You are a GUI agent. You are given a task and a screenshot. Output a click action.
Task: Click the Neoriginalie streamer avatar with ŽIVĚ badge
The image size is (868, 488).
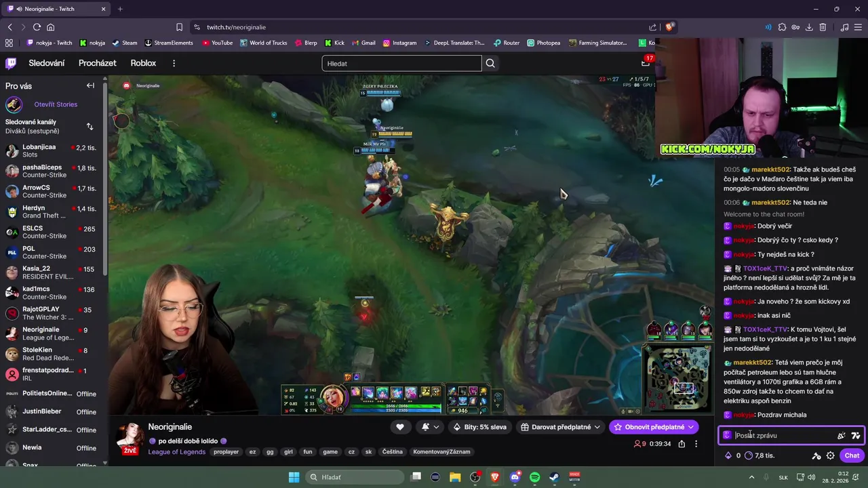pos(130,439)
